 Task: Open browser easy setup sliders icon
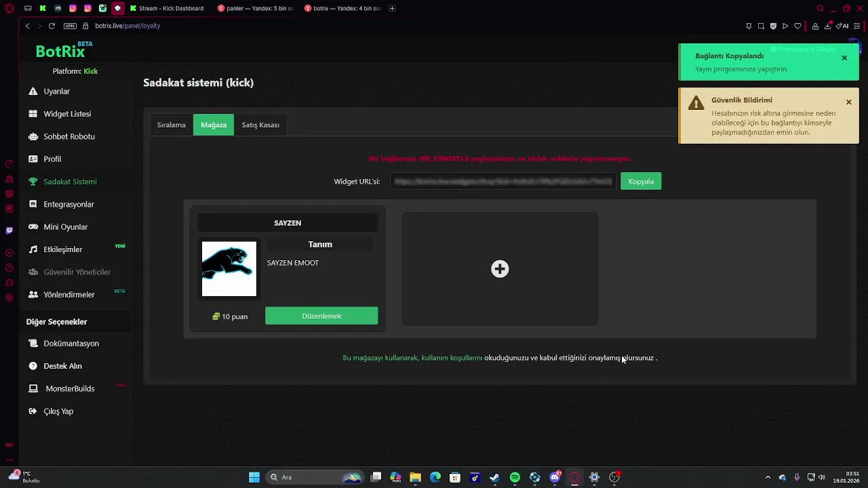pyautogui.click(x=856, y=26)
